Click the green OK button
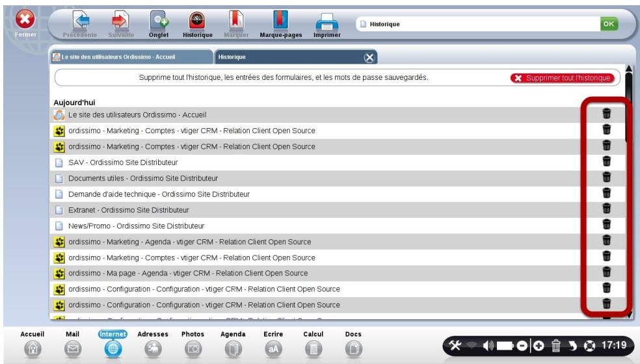This screenshot has height=364, width=640. (609, 23)
